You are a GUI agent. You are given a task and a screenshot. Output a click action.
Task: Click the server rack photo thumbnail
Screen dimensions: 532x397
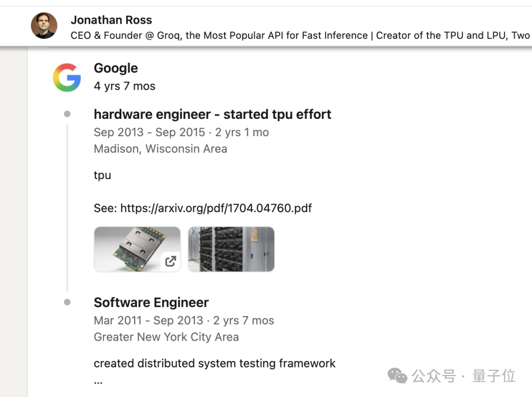click(x=231, y=249)
